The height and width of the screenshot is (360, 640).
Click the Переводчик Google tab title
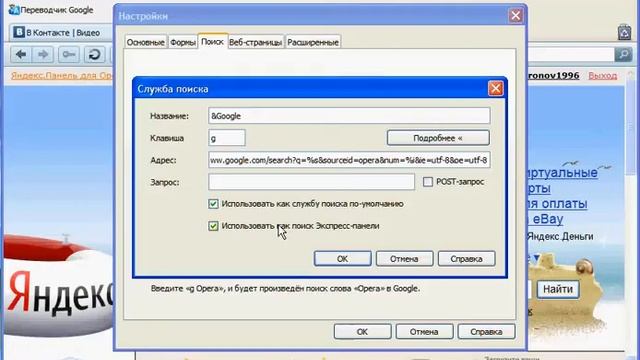click(56, 10)
